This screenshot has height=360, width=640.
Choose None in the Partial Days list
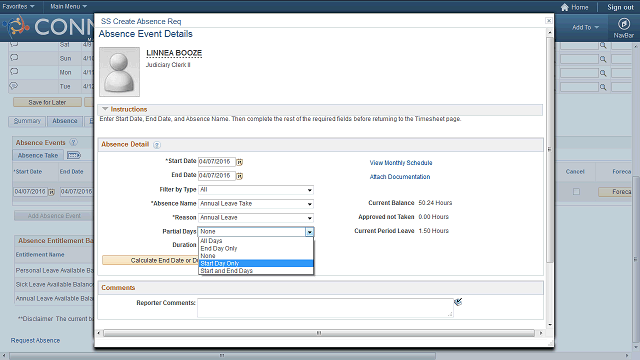click(256, 256)
